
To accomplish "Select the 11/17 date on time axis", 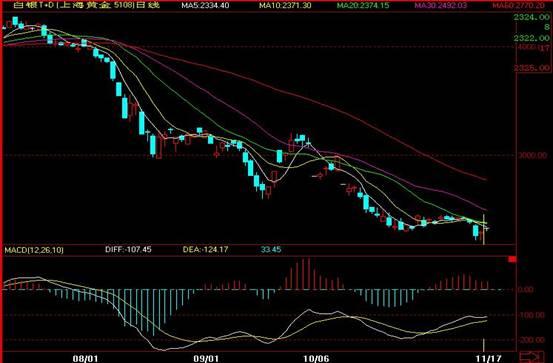I will [x=488, y=359].
